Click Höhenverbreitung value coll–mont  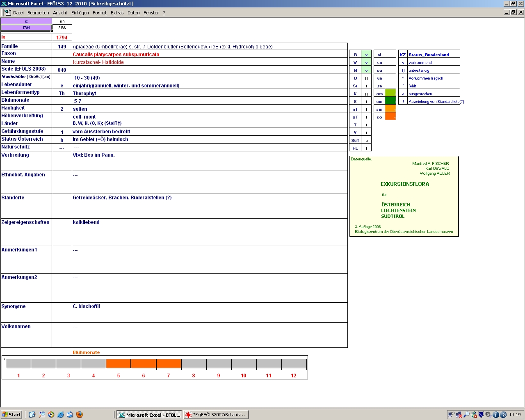[x=84, y=117]
